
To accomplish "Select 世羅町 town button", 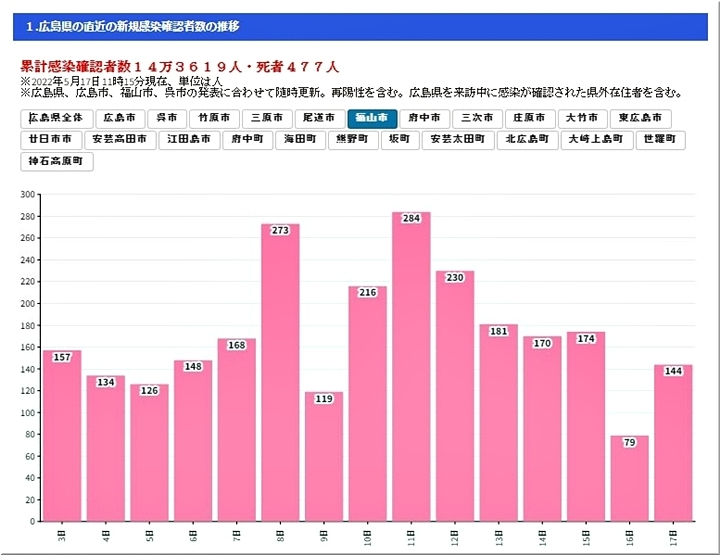I will click(x=660, y=139).
